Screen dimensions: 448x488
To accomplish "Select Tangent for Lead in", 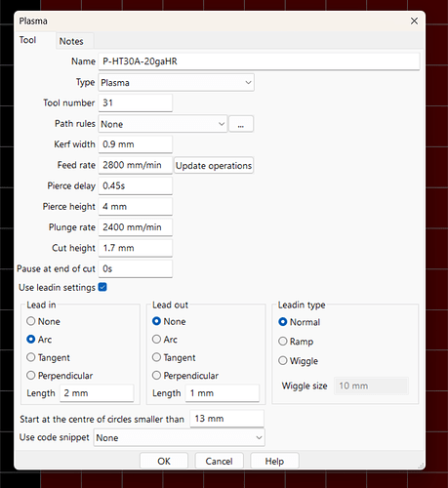I will (x=31, y=357).
